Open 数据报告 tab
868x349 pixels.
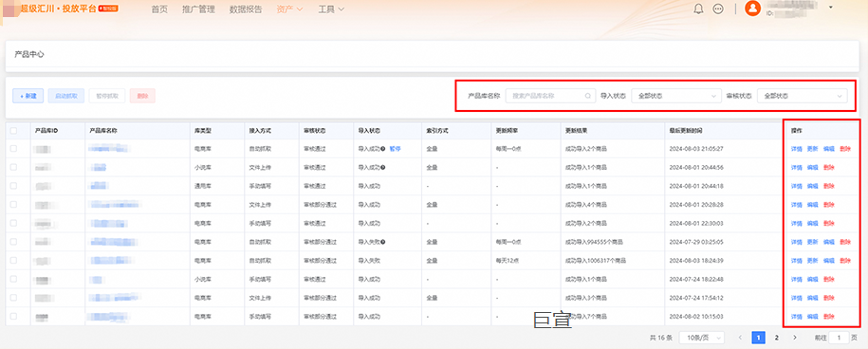click(246, 9)
